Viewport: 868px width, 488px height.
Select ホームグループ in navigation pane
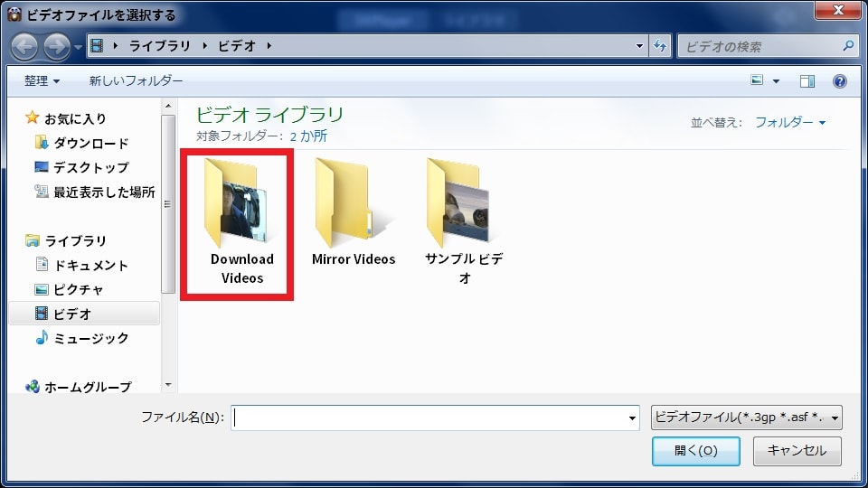[88, 386]
